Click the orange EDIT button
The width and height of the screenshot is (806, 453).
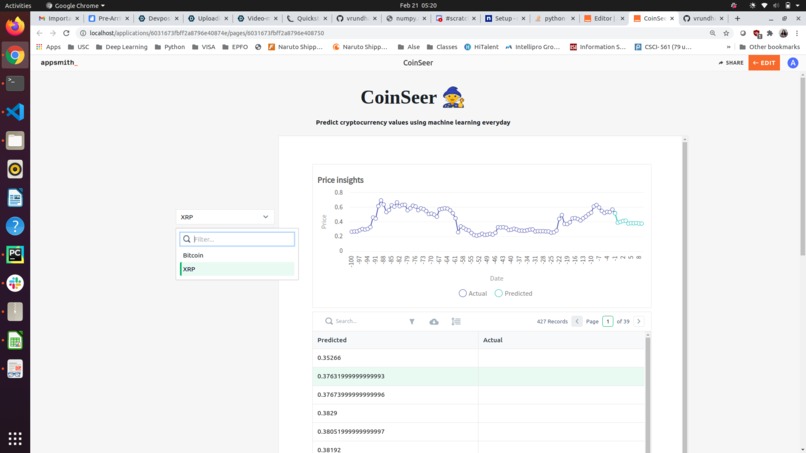[x=764, y=63]
